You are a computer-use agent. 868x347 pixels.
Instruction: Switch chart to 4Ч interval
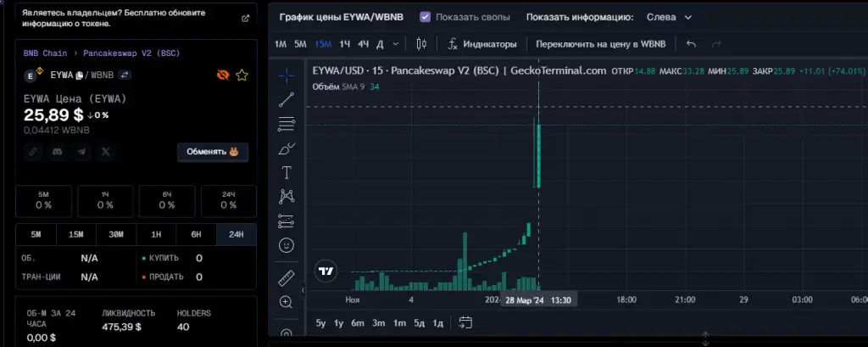coord(363,44)
